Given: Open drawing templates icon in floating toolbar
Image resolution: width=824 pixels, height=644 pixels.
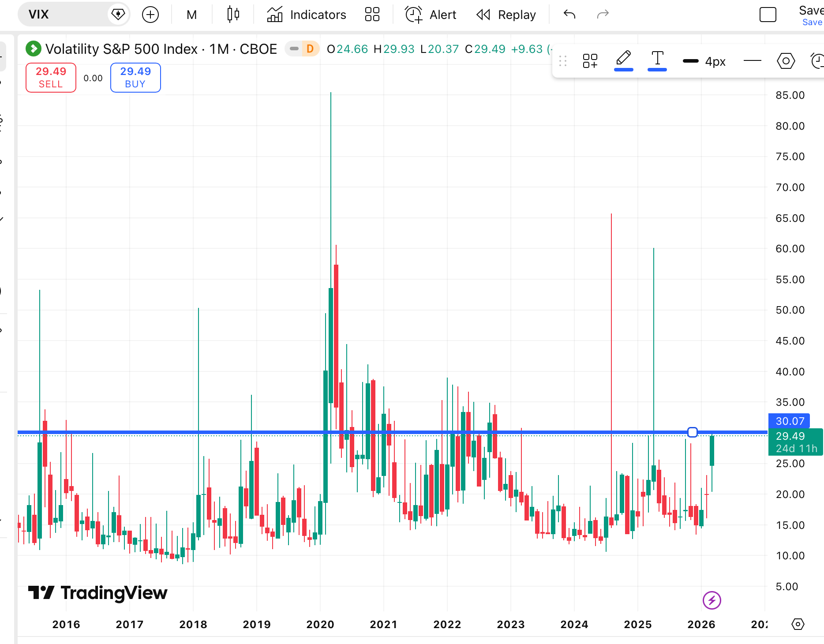Looking at the screenshot, I should point(590,61).
